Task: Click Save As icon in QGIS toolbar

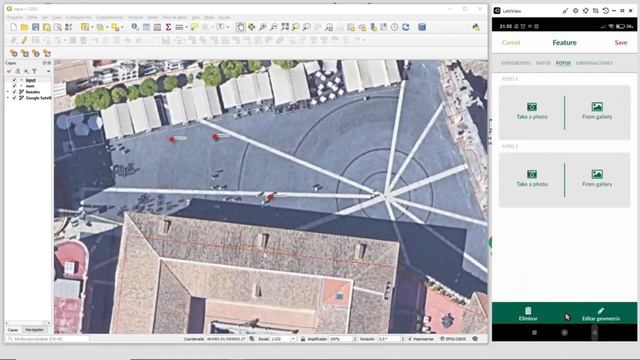Action: (x=47, y=27)
